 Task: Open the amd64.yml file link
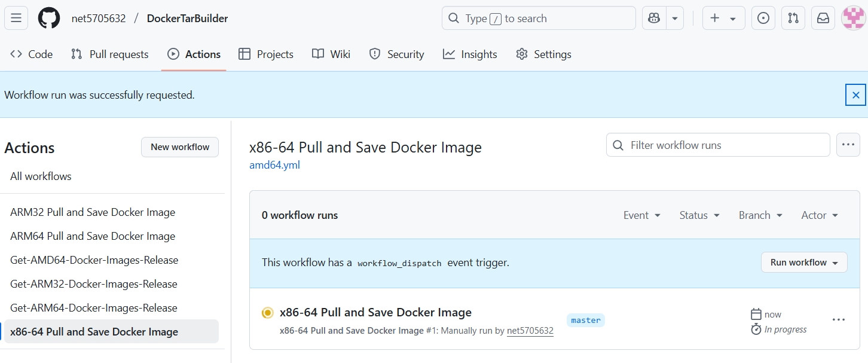pyautogui.click(x=274, y=166)
